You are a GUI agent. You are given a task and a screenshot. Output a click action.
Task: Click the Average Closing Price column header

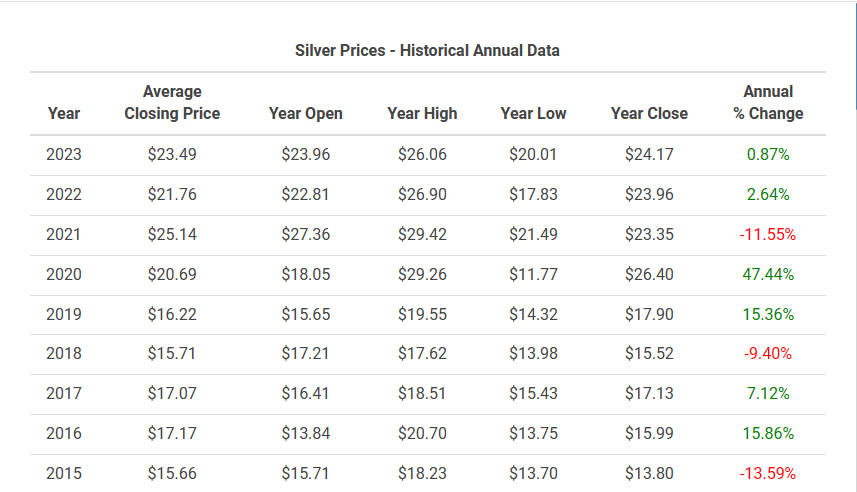pyautogui.click(x=172, y=102)
